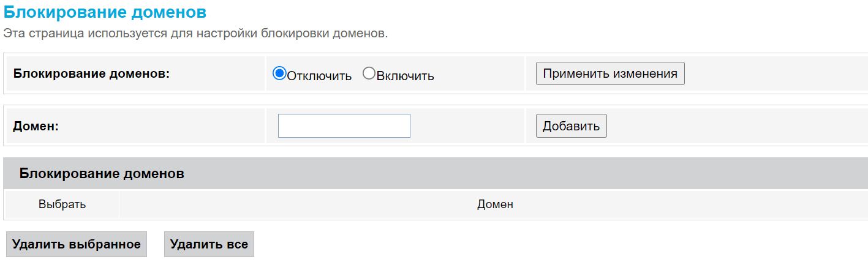Click the page description text under title
868x265 pixels.
point(195,33)
